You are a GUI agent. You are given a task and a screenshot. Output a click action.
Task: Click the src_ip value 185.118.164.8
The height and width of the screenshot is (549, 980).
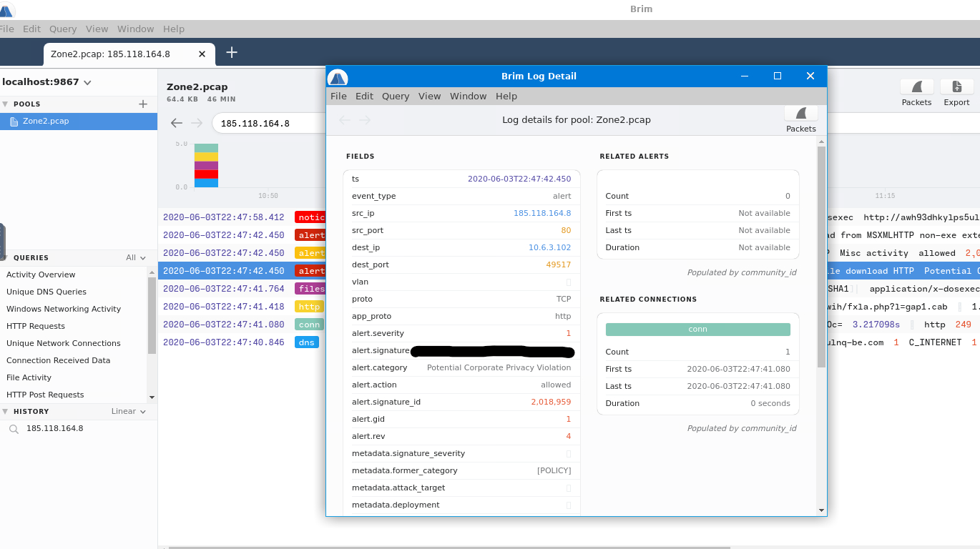[542, 213]
